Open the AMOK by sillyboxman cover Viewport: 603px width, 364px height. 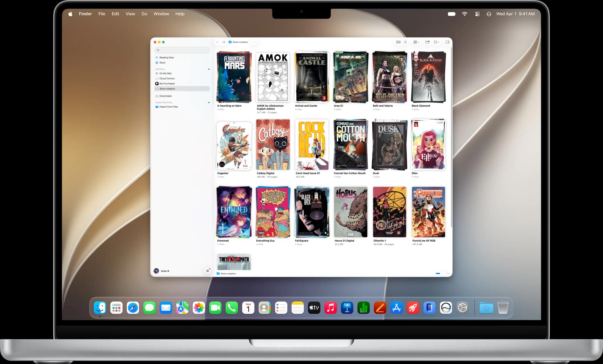click(x=273, y=77)
